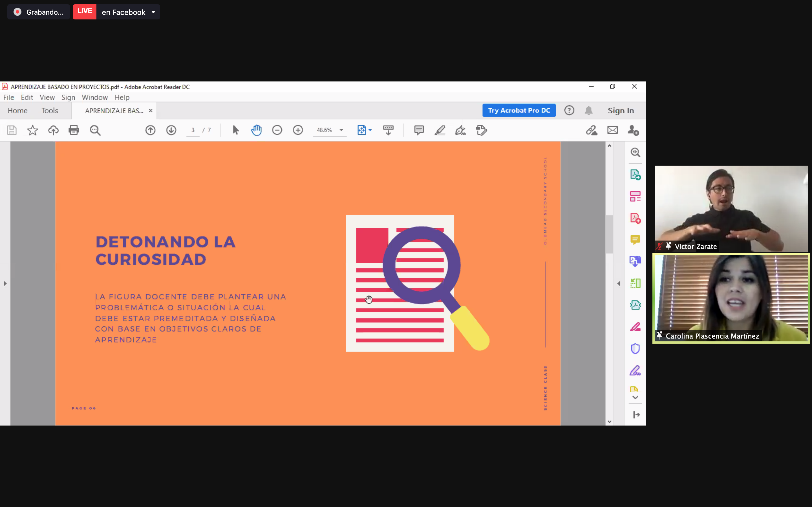The height and width of the screenshot is (507, 812).
Task: Add file to starred favorites
Action: 32,130
